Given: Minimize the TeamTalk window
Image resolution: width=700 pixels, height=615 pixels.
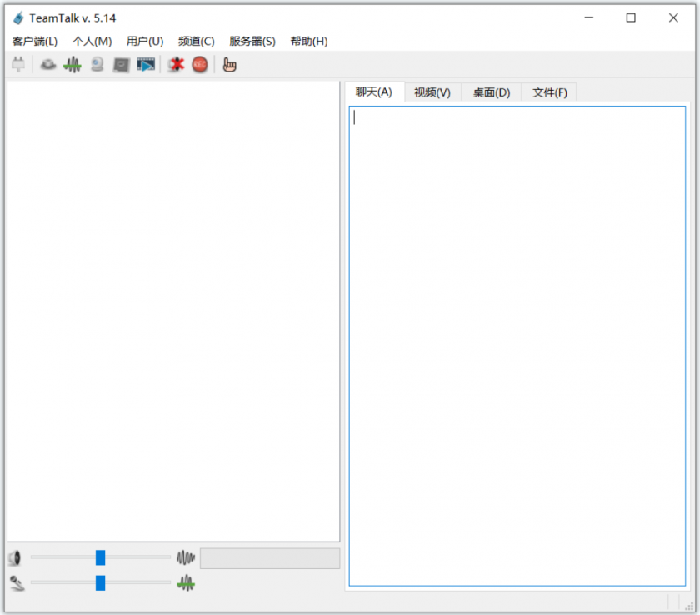Looking at the screenshot, I should coord(589,17).
